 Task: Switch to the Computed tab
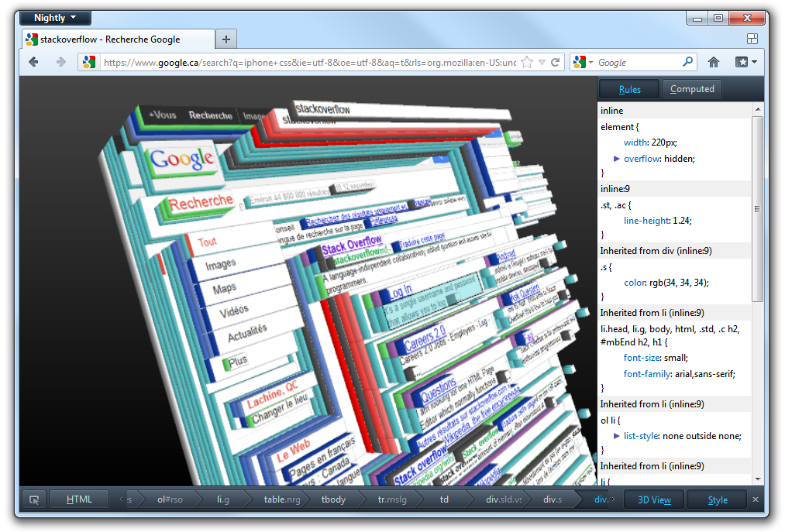[691, 89]
